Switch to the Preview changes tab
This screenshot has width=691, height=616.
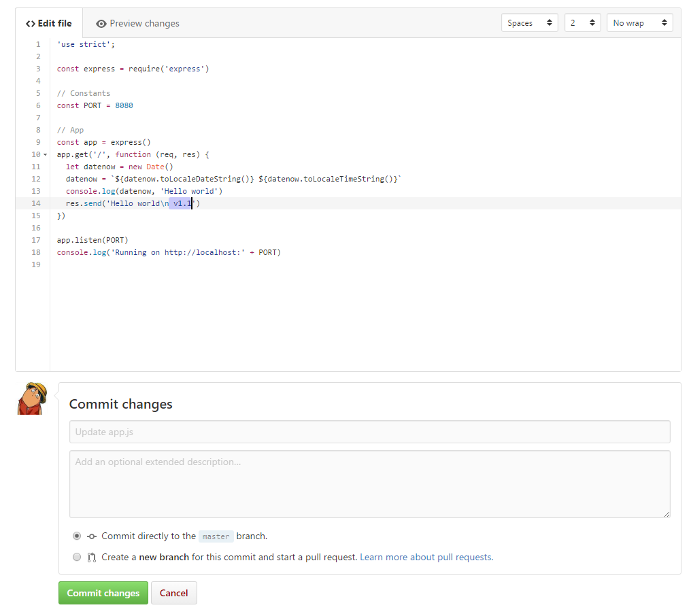click(138, 23)
